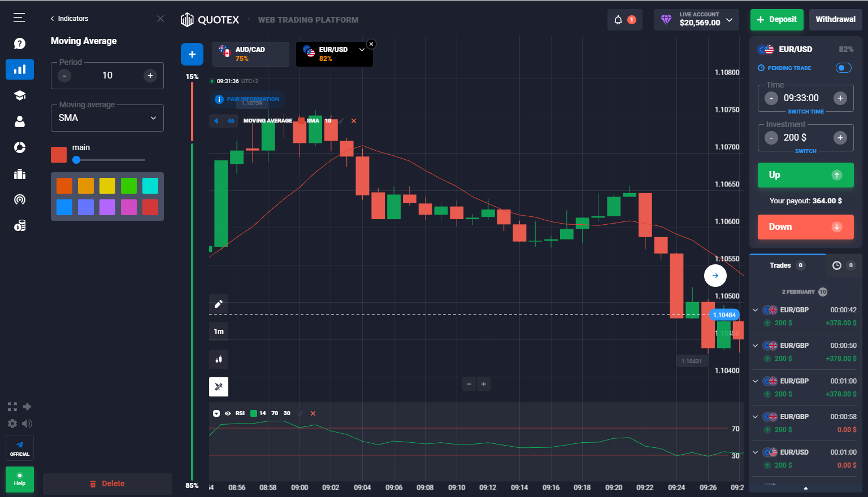Increase the Period value

pos(150,76)
